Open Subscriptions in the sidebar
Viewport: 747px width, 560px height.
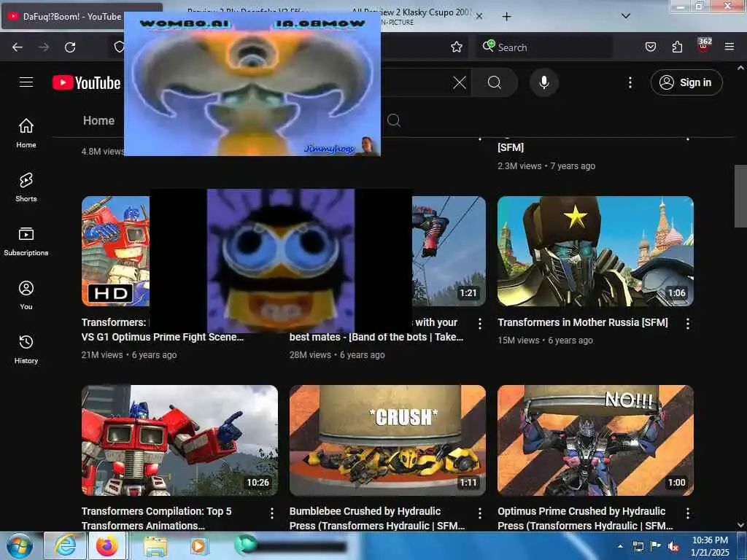[26, 241]
